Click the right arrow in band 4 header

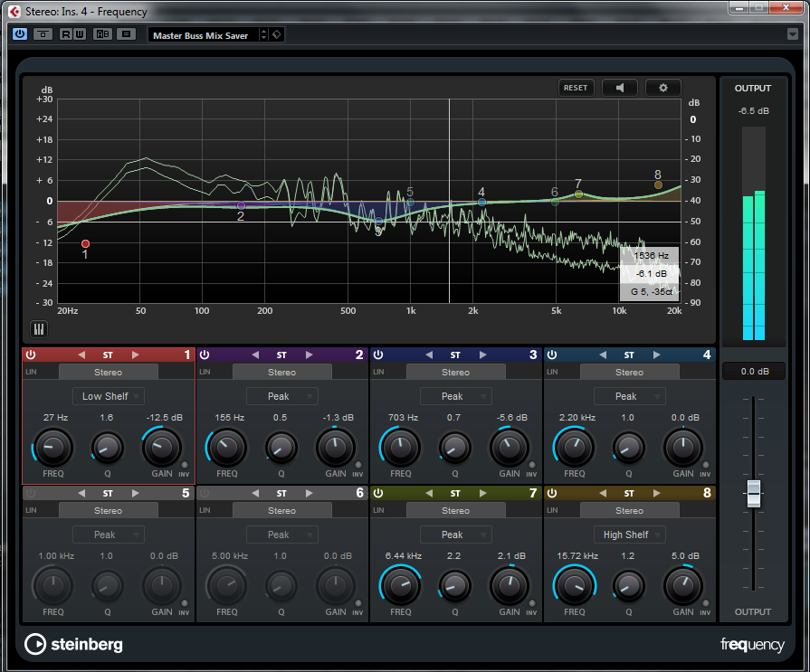pos(656,355)
